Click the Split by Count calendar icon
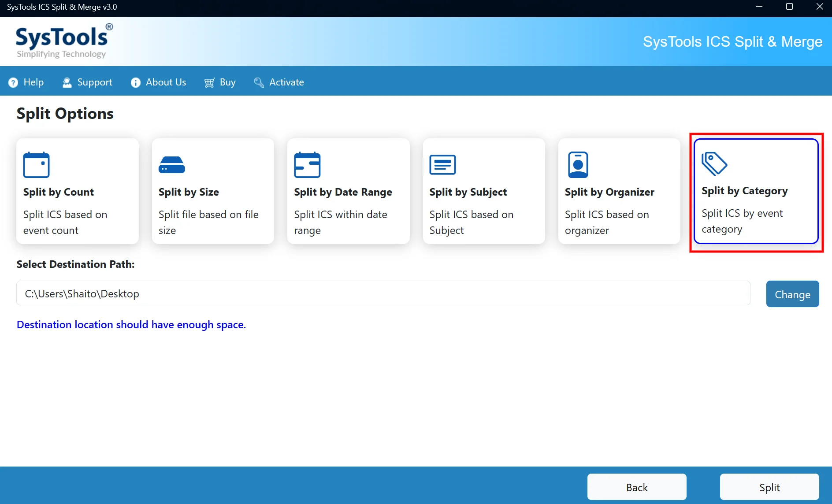Viewport: 832px width, 504px height. click(x=36, y=165)
